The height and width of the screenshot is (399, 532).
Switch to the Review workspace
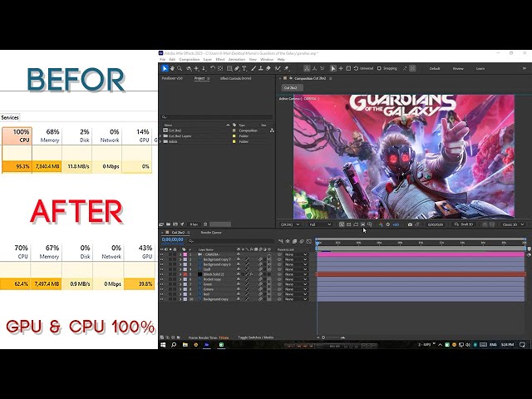[458, 68]
